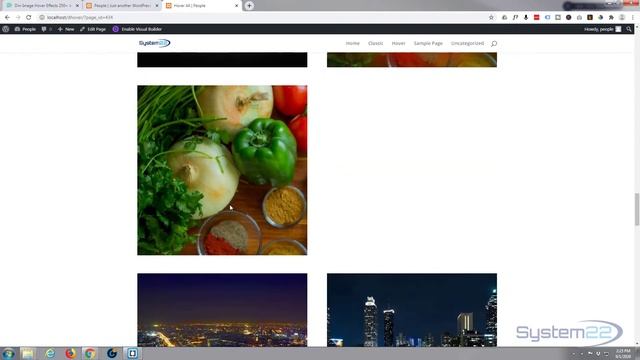The image size is (640, 360).
Task: Click the site header search icon
Action: click(x=494, y=44)
